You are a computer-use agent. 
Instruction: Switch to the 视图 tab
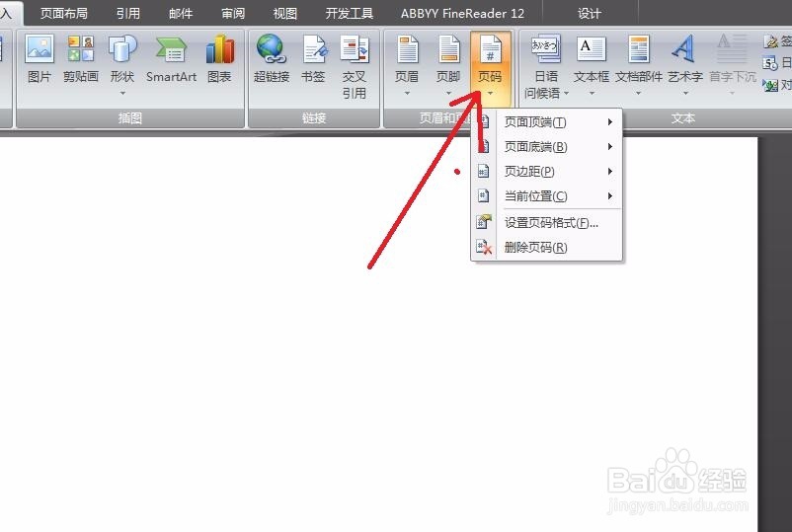point(284,13)
